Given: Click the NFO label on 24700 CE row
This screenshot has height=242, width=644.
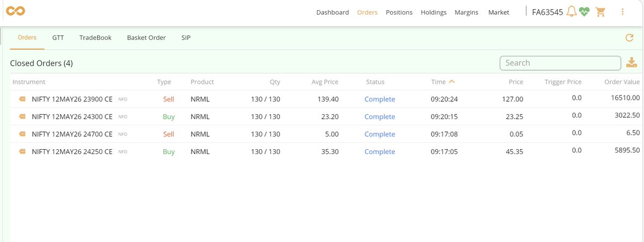Looking at the screenshot, I should point(122,134).
